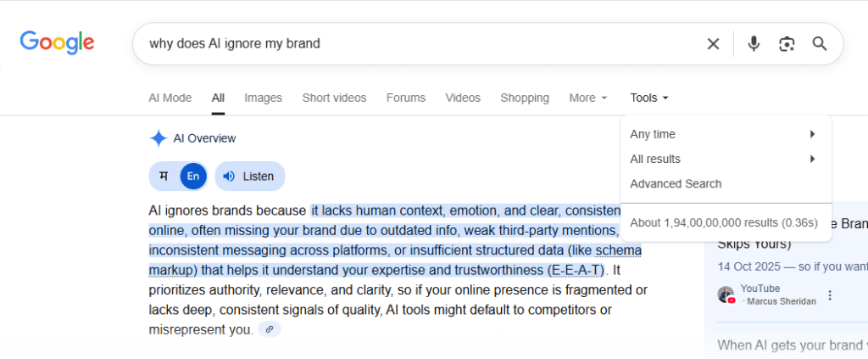
Task: Select English language toggle
Action: click(x=193, y=177)
